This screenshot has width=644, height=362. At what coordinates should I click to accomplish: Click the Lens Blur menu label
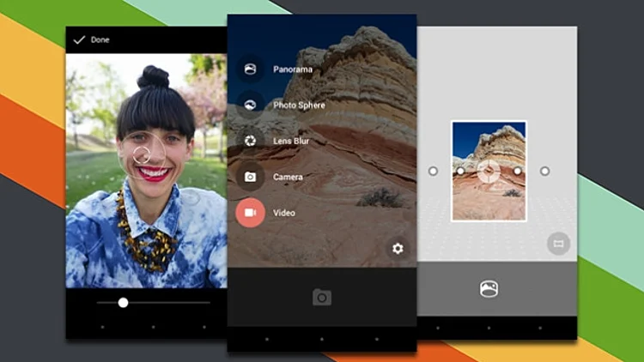tap(291, 141)
